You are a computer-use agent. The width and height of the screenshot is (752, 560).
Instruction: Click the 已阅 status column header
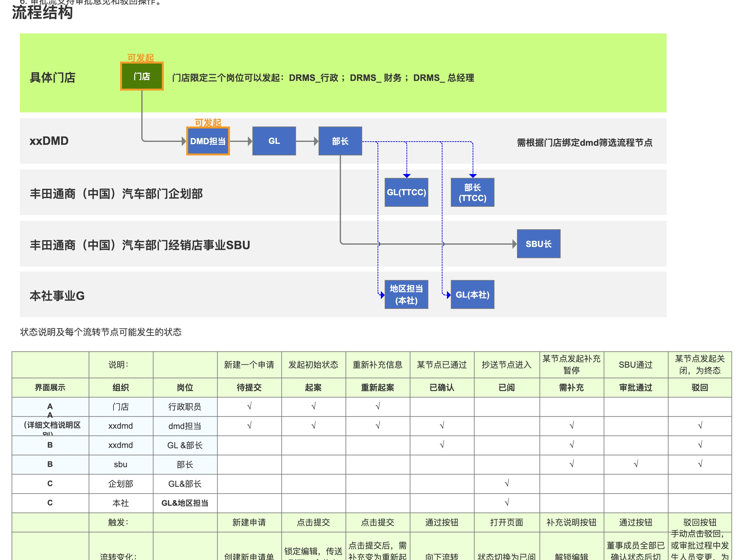(507, 388)
